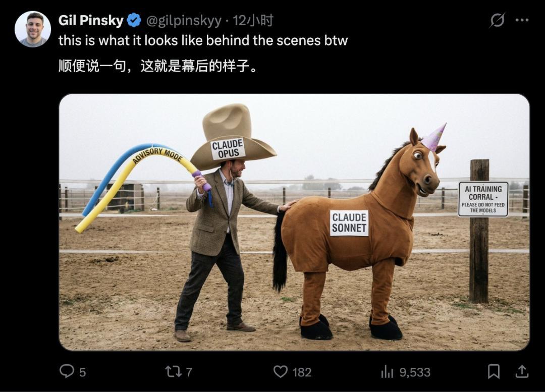Click the blue verified badge
This screenshot has width=545, height=392.
[x=134, y=21]
